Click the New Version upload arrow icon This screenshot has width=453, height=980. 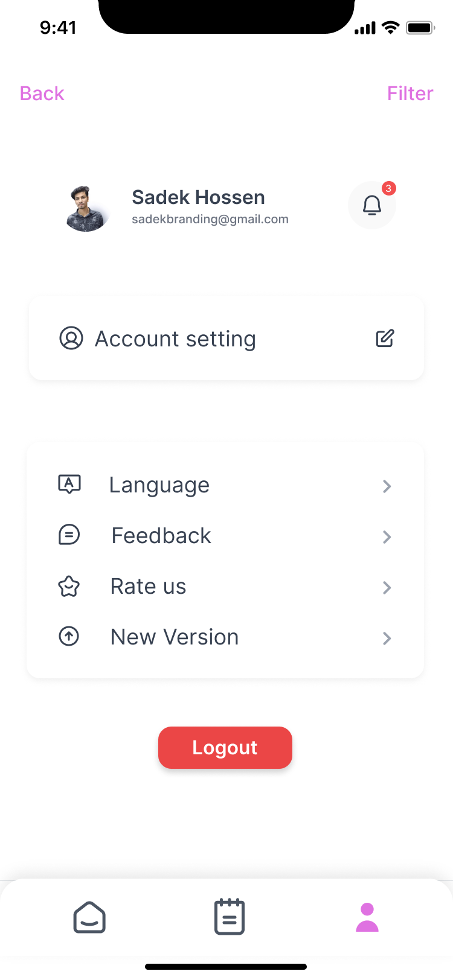69,636
